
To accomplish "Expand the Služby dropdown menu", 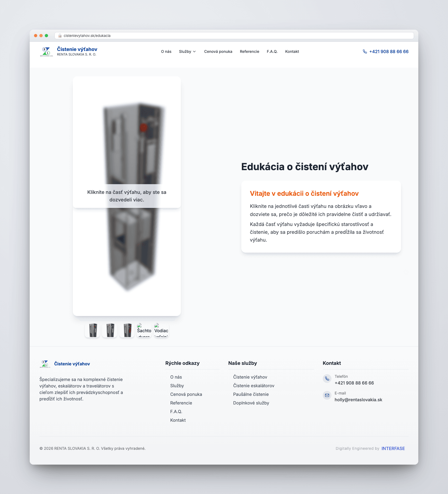I will point(187,52).
